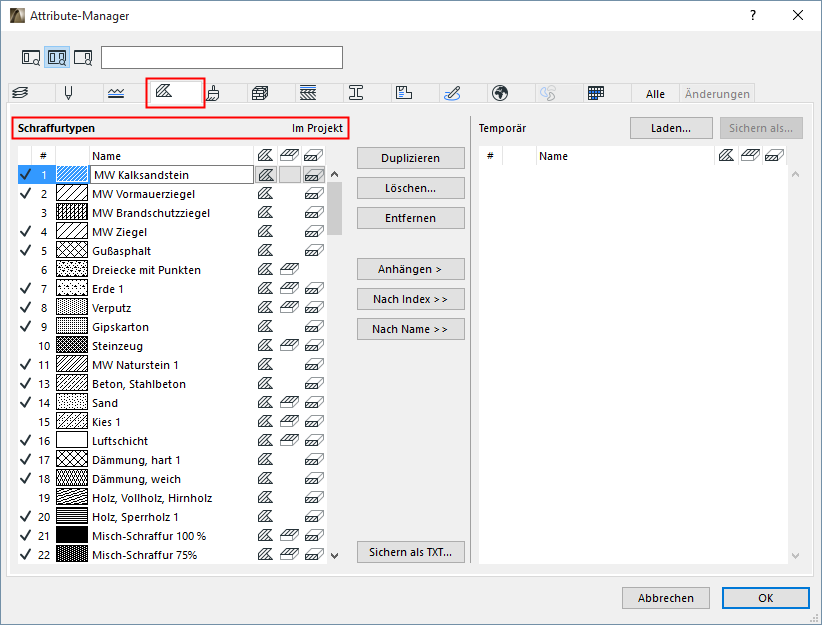
Task: Open the Composites attribute tab
Action: (308, 93)
